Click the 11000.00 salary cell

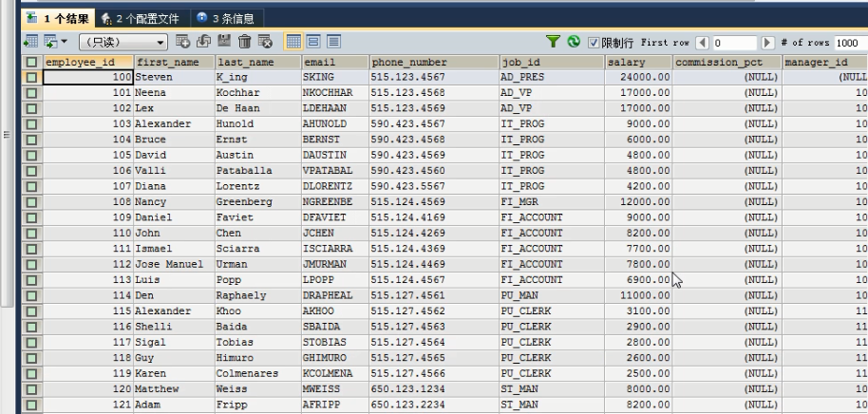(x=639, y=295)
